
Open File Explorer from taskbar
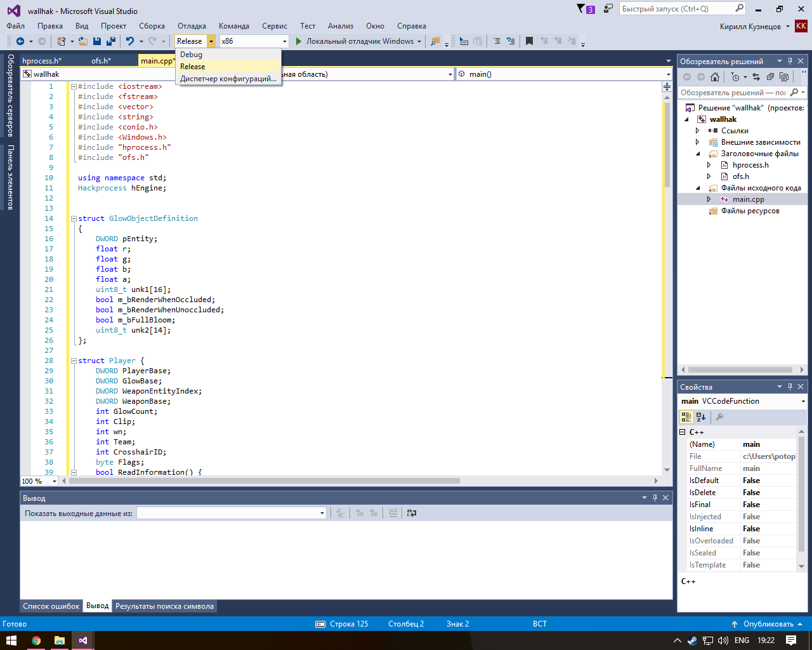pyautogui.click(x=60, y=640)
